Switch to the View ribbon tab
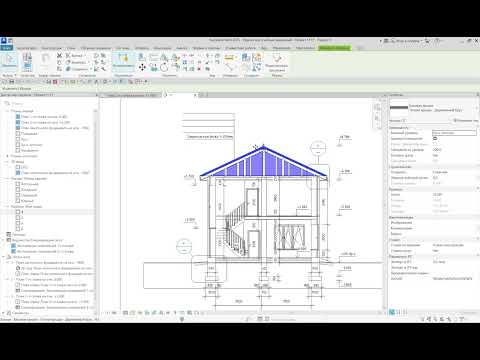The image size is (480, 360). tap(263, 48)
